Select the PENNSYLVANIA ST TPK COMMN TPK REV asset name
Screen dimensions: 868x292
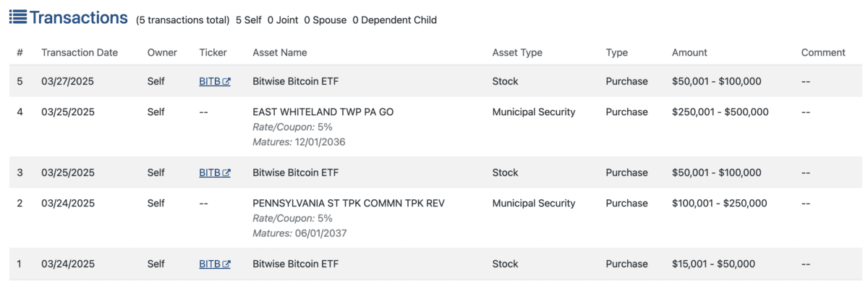[x=349, y=204]
